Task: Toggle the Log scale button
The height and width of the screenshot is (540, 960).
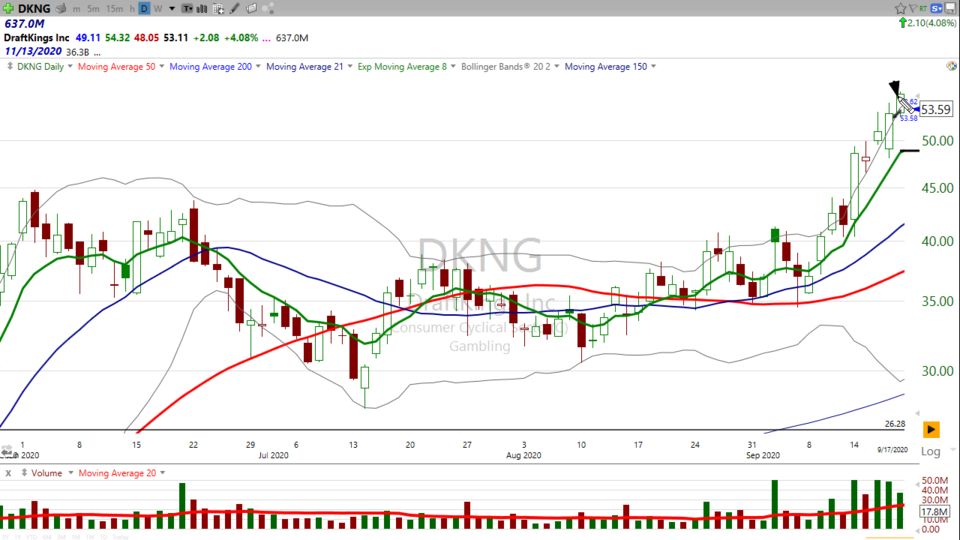Action: click(x=931, y=451)
